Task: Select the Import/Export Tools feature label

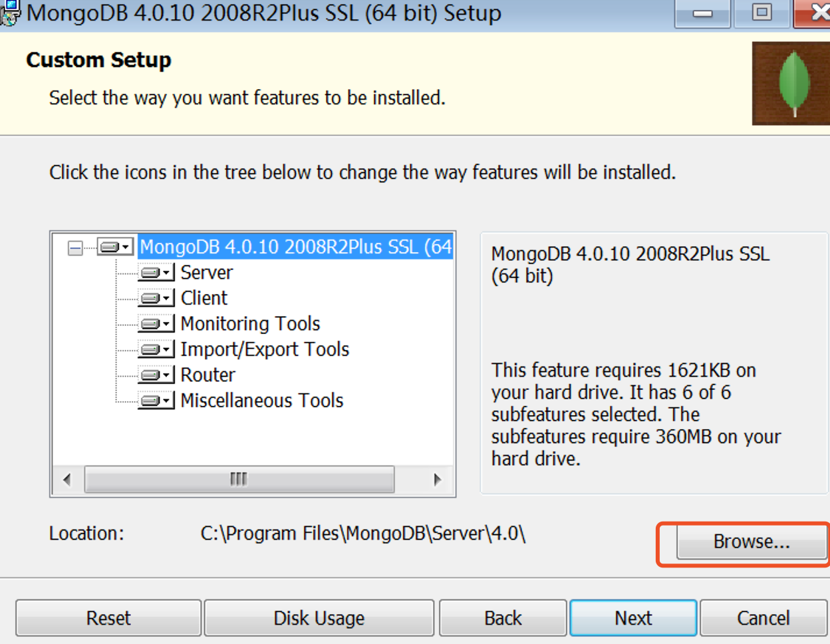Action: [265, 349]
